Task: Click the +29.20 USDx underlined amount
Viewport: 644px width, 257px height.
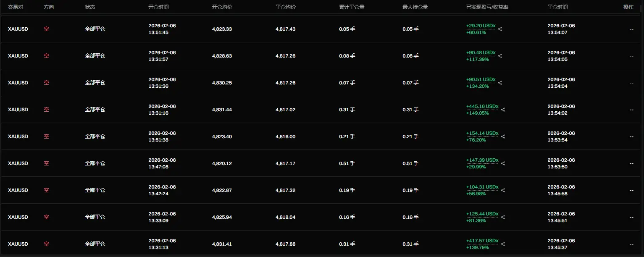Action: click(x=481, y=26)
